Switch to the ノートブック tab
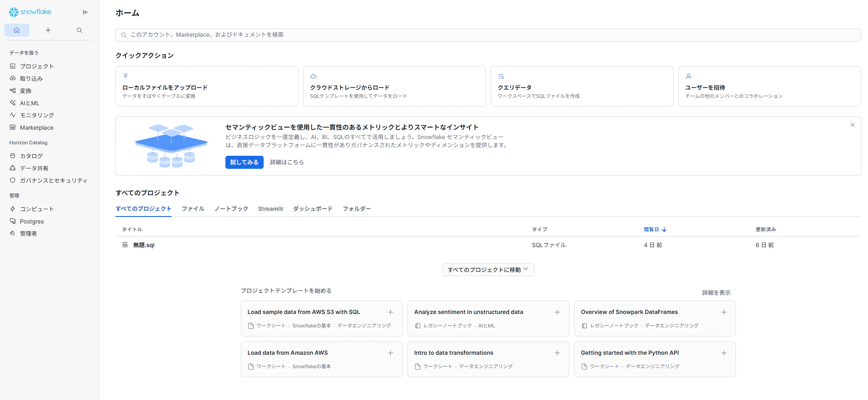 pyautogui.click(x=231, y=209)
